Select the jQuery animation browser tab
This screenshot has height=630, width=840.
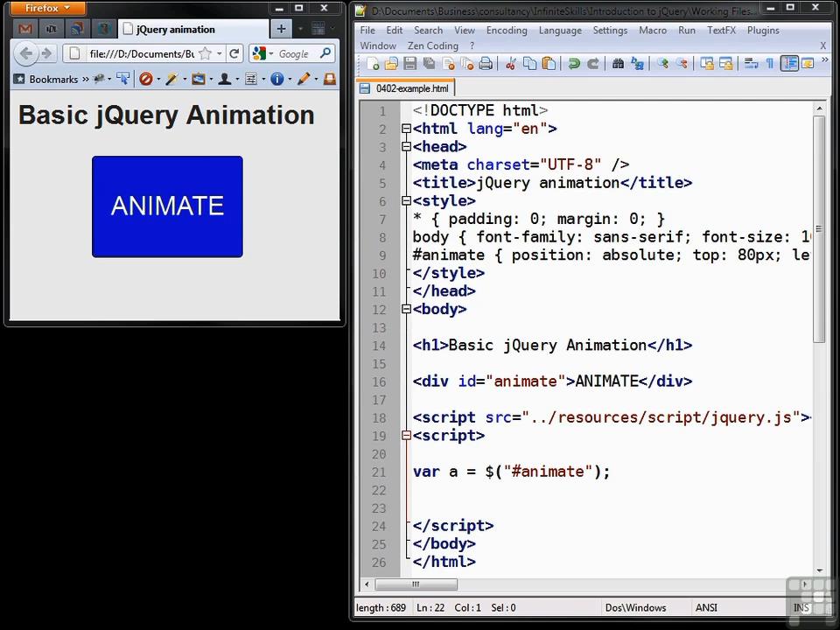(x=192, y=29)
